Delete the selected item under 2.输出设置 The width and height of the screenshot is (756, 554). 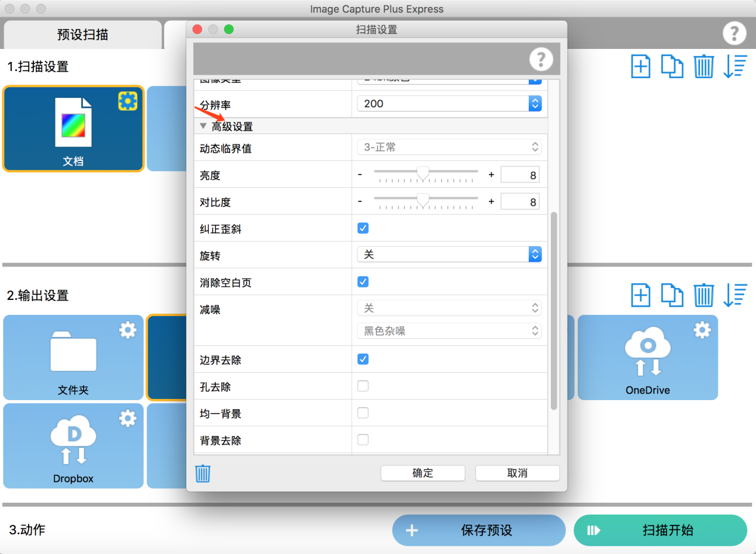coord(704,295)
